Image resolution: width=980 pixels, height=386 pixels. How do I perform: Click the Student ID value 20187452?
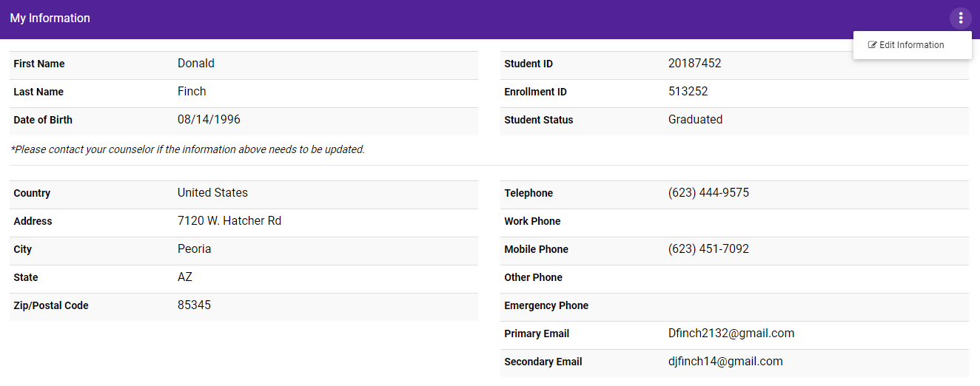point(694,64)
